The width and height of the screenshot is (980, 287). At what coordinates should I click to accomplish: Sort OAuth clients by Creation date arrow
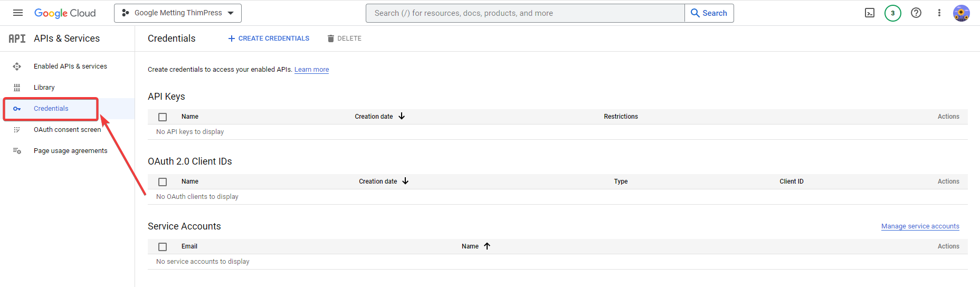coord(405,181)
